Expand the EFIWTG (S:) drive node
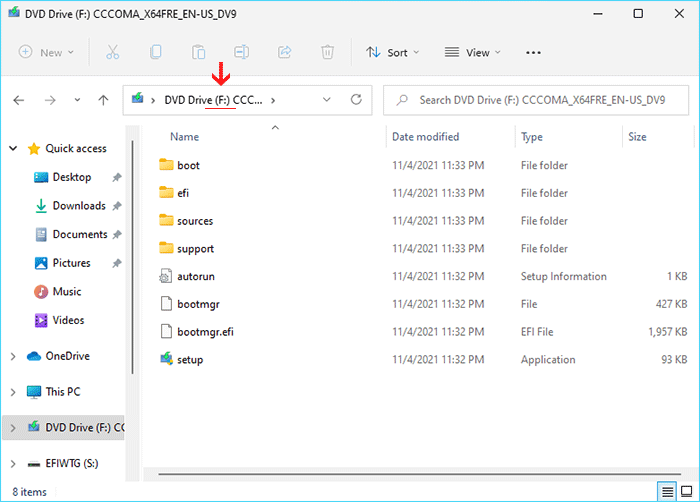700x502 pixels. click(x=13, y=464)
